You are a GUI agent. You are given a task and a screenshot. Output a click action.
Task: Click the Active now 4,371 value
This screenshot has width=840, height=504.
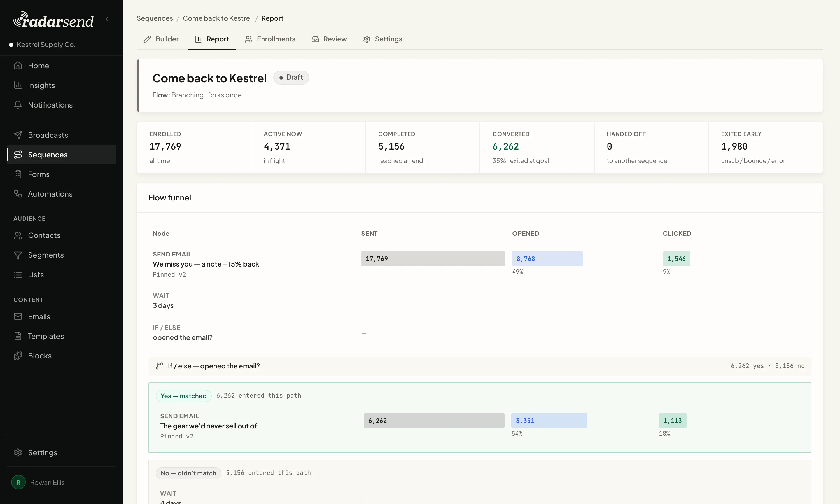point(277,146)
